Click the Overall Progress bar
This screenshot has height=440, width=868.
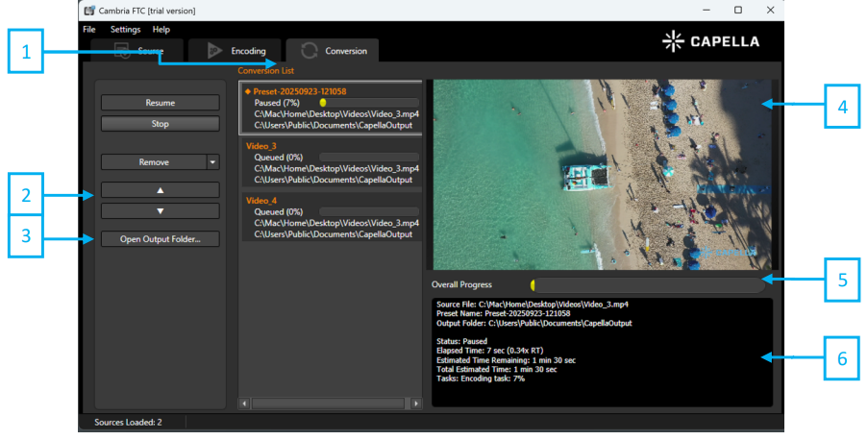tap(647, 285)
